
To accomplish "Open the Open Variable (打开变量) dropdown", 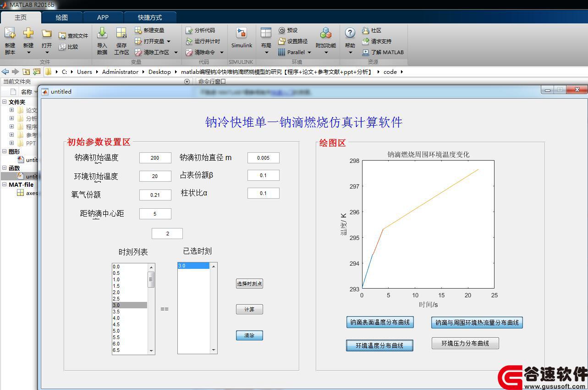I will [x=169, y=41].
